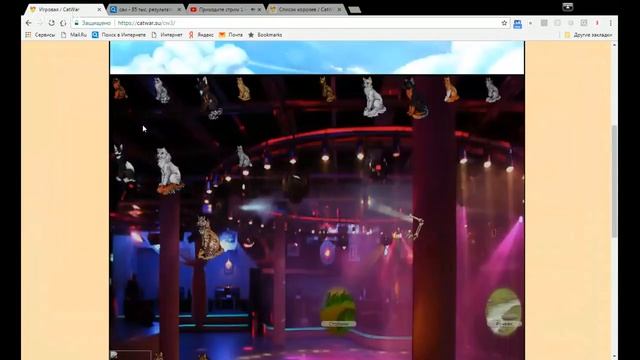Close the YouTube tab
Image resolution: width=640 pixels, height=360 pixels.
259,9
